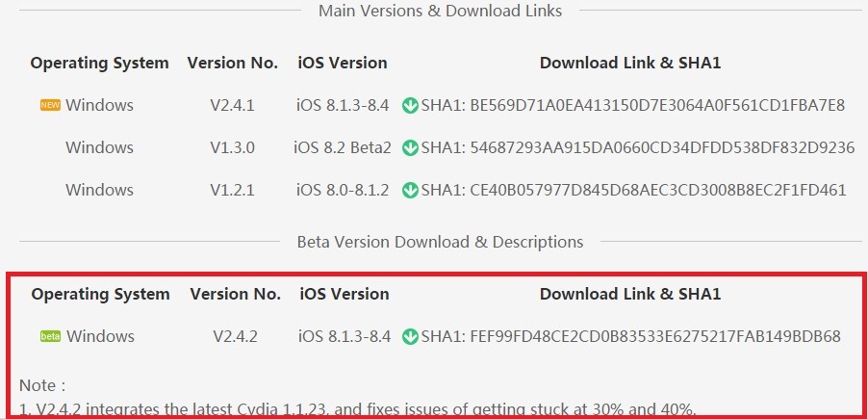
Task: Click the green beta badge beside Windows
Action: tap(50, 336)
